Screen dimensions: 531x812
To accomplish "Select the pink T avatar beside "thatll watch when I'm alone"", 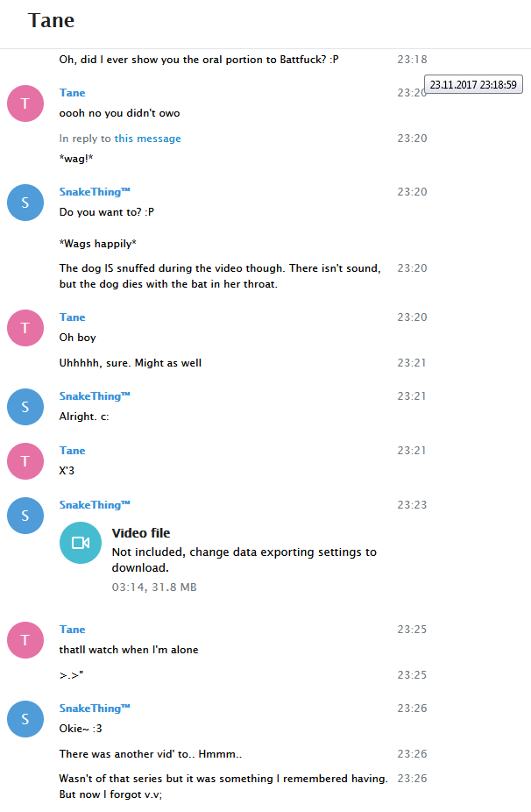I will (x=25, y=640).
